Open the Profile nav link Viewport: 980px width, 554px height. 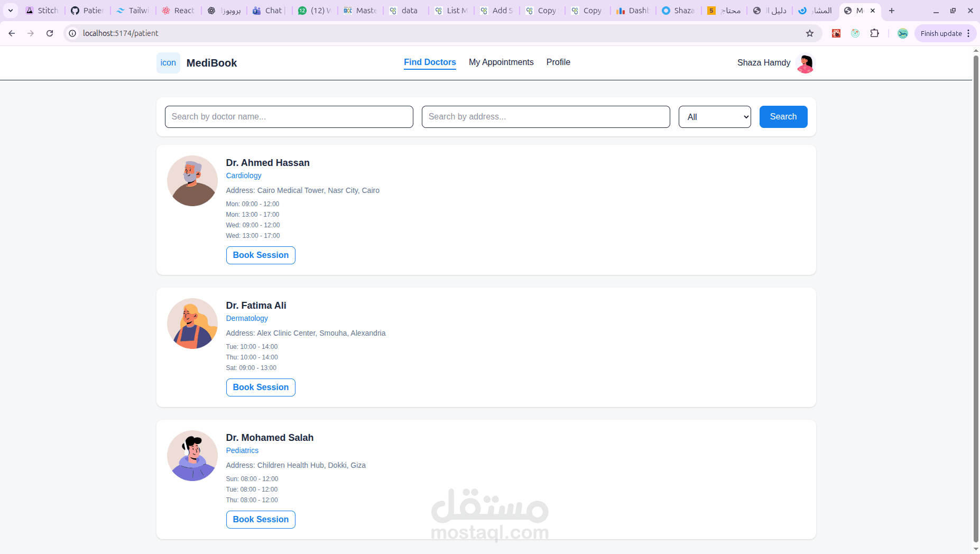pyautogui.click(x=558, y=62)
